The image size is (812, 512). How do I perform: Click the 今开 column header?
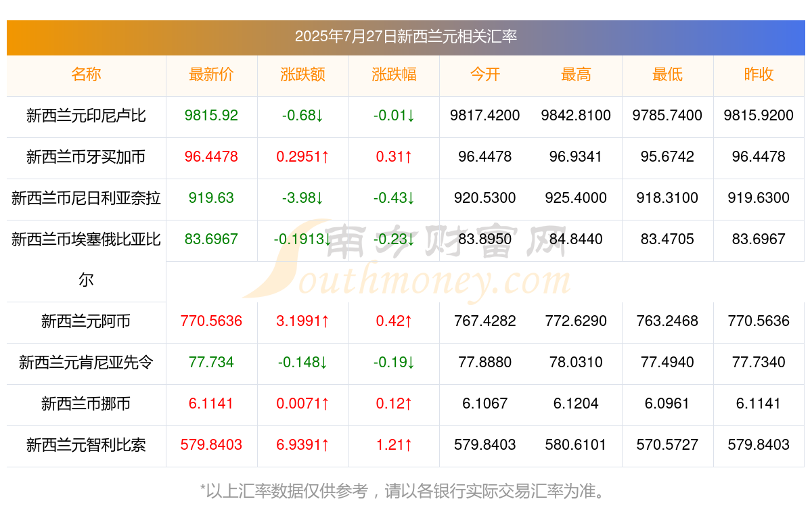[x=485, y=74]
